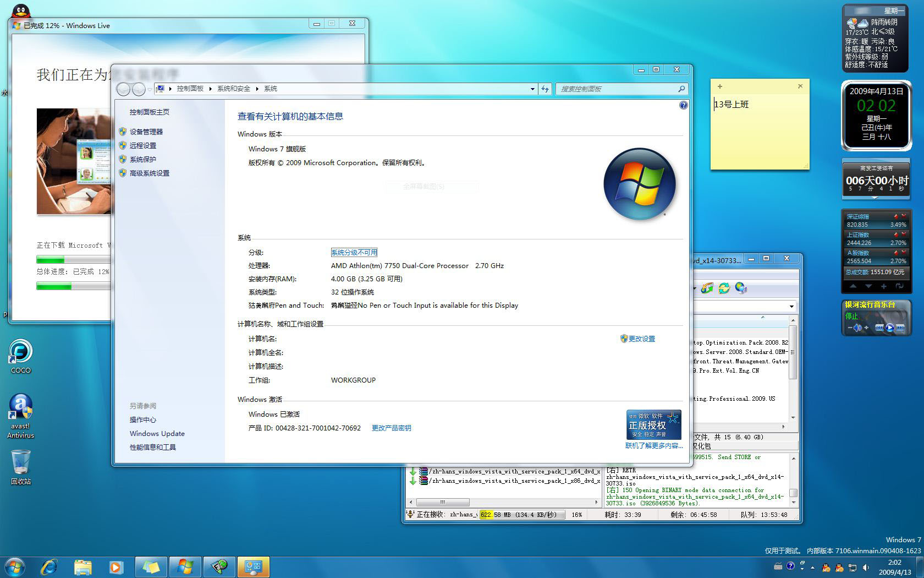The height and width of the screenshot is (578, 924).
Task: Open 联机了解更多内容 link
Action: pyautogui.click(x=654, y=445)
